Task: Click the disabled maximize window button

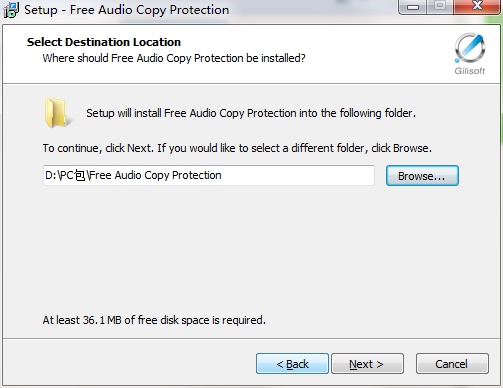Action: (440, 7)
